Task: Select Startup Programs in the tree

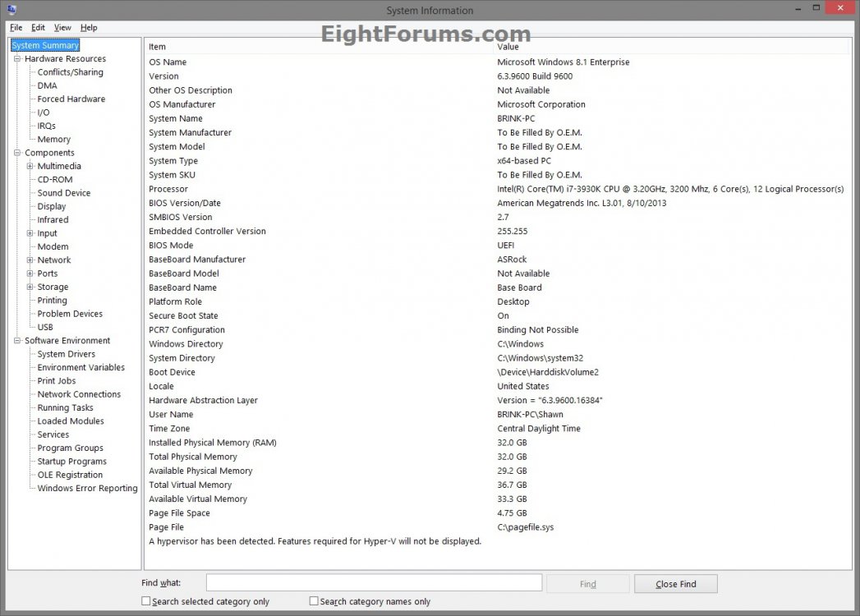Action: coord(71,461)
